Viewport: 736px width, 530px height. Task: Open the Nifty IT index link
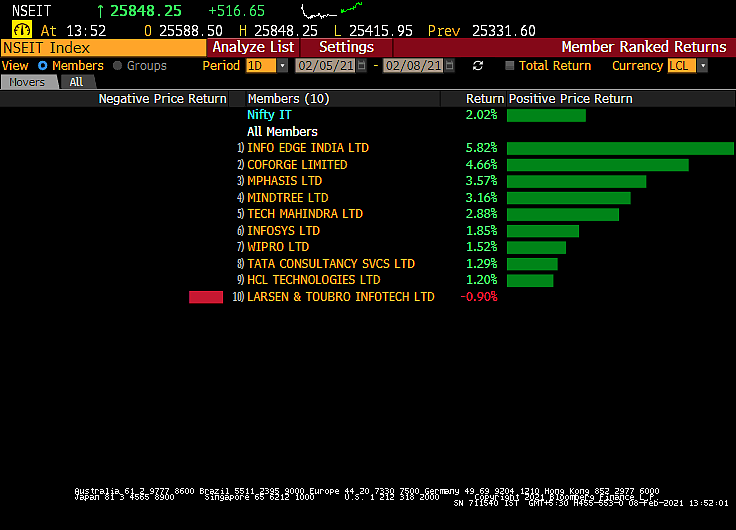click(x=269, y=115)
